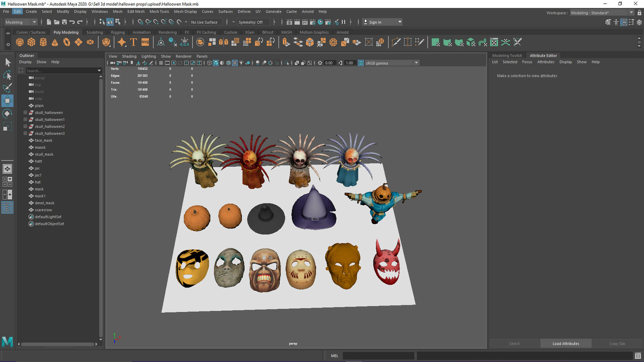644x362 pixels.
Task: Activate the Paint selection tool
Action: (x=7, y=88)
